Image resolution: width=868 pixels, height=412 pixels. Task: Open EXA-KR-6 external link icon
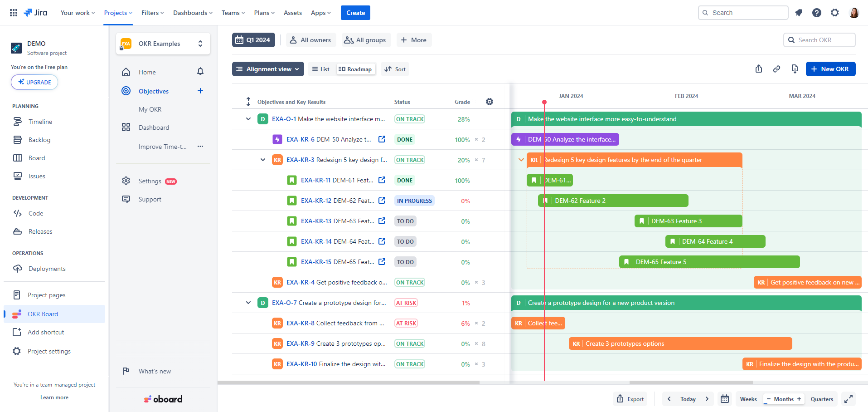tap(382, 139)
